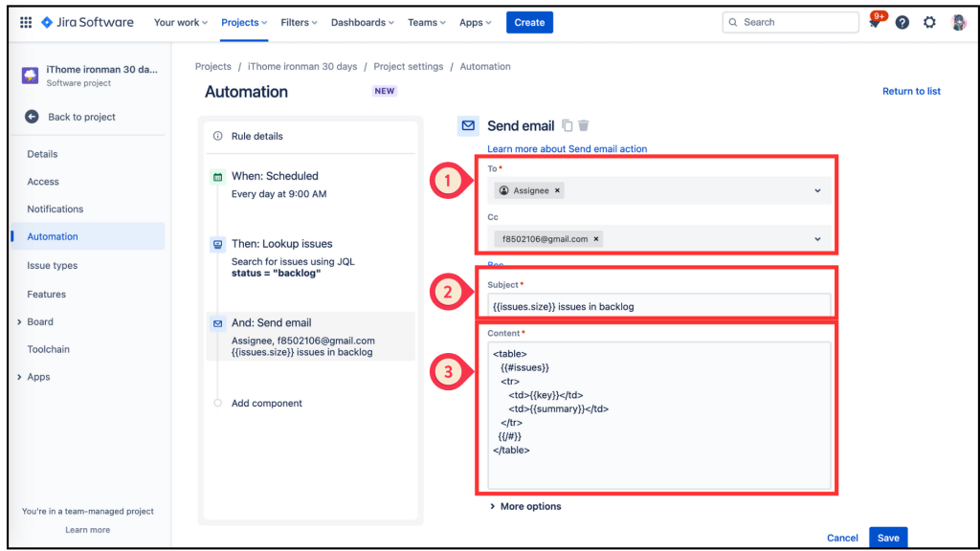Open the user profile avatar
The image size is (980, 551).
958,23
